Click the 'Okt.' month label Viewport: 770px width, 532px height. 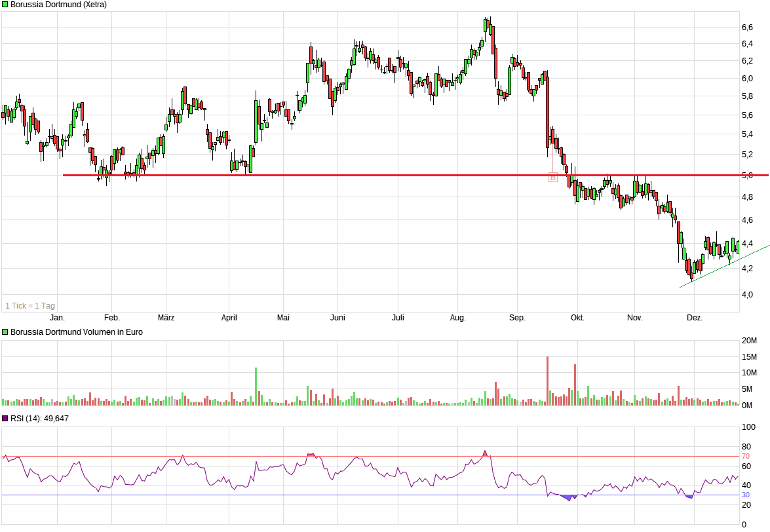pyautogui.click(x=577, y=318)
